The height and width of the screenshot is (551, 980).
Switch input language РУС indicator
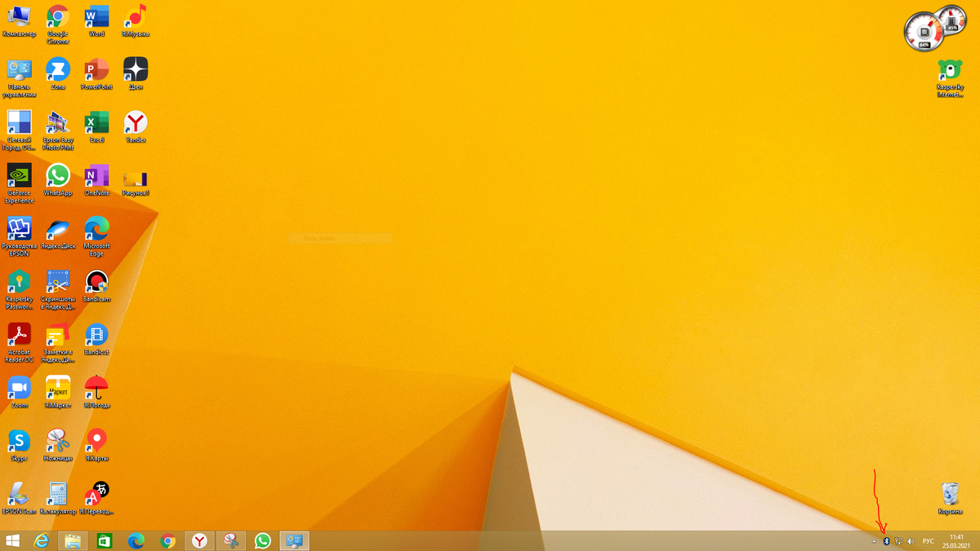click(929, 541)
